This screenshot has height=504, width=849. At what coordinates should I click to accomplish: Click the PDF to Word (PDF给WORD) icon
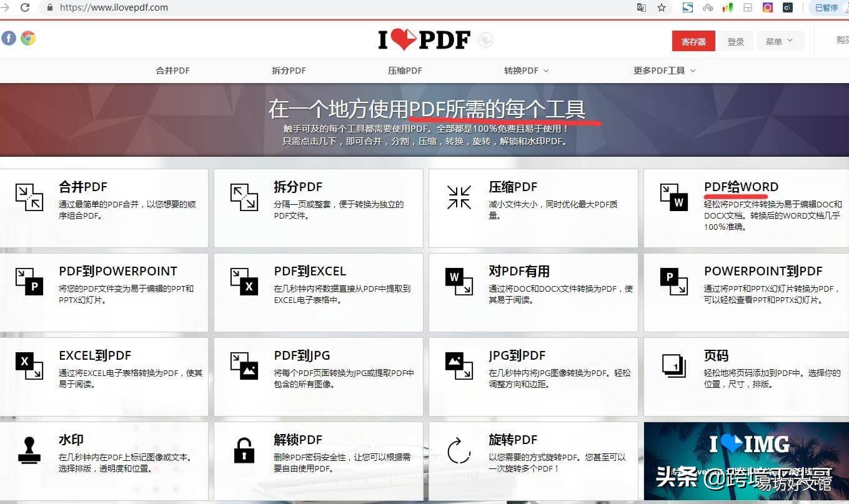point(674,197)
